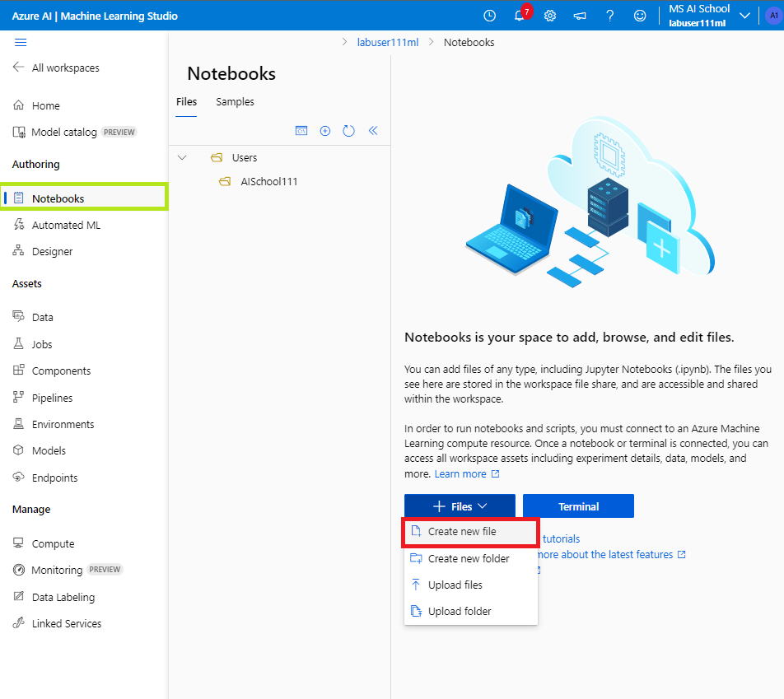This screenshot has height=699, width=784.
Task: Collapse the Users folder chevron
Action: [182, 157]
